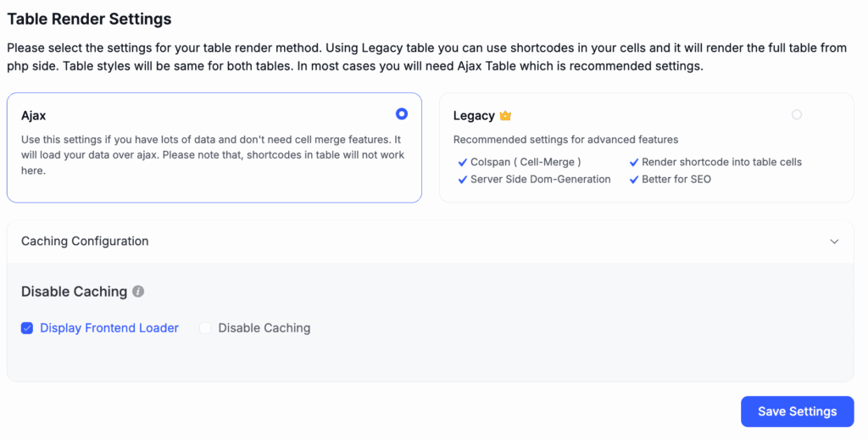Click the Render shortcode checkmark icon

(634, 162)
